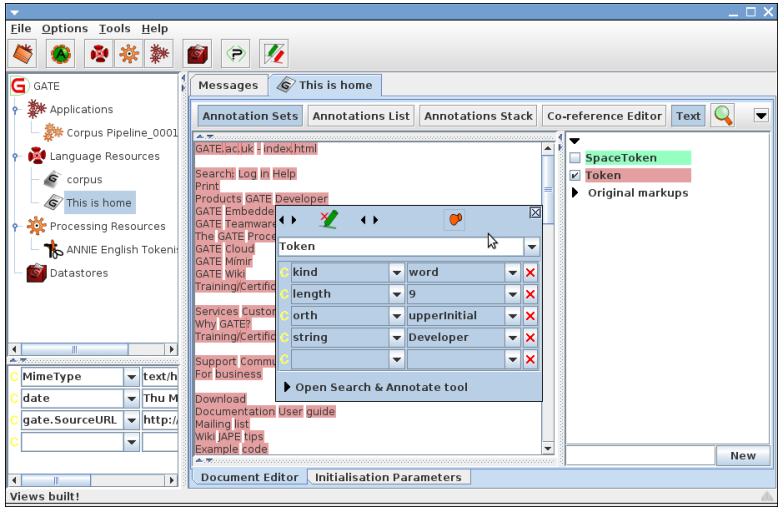Image resolution: width=783 pixels, height=513 pixels.
Task: Click the orange pin icon in annotation editor
Action: pos(455,220)
